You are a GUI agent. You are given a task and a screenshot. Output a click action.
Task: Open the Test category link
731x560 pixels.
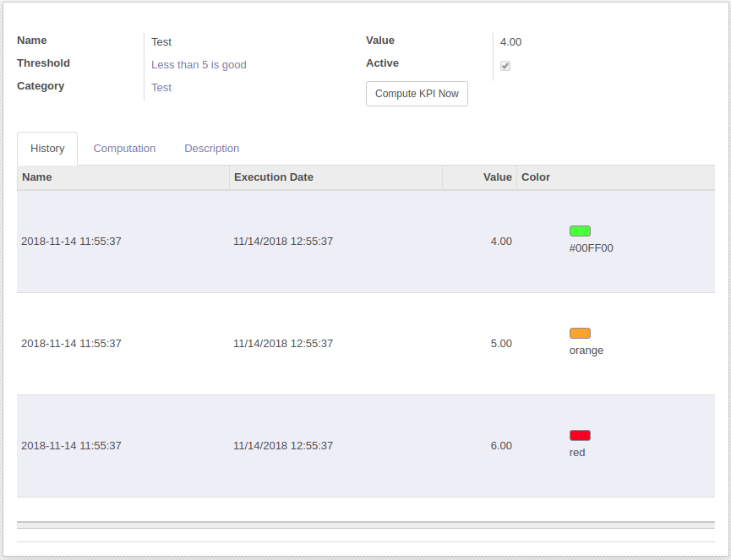161,88
